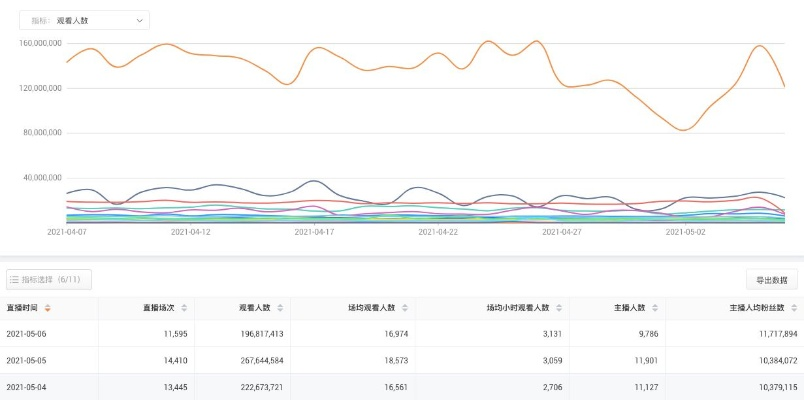Click the 2021-05-02 x-axis date marker
The image size is (804, 400).
686,231
